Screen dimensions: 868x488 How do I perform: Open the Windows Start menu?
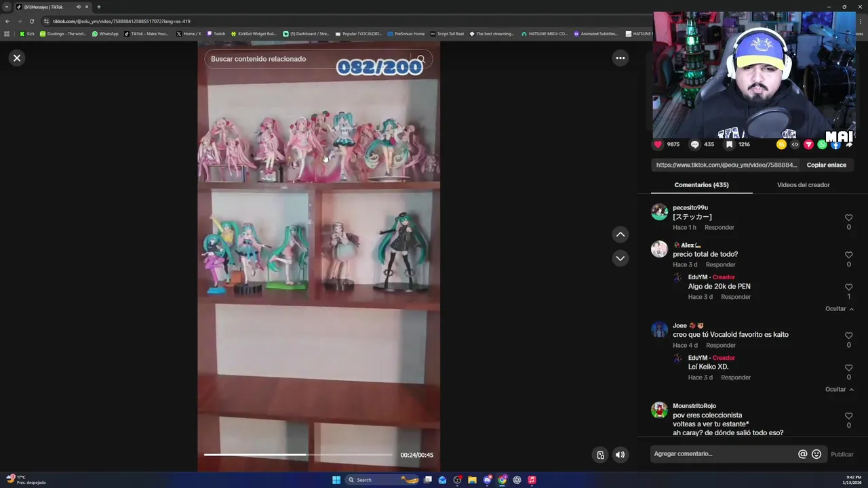point(336,480)
